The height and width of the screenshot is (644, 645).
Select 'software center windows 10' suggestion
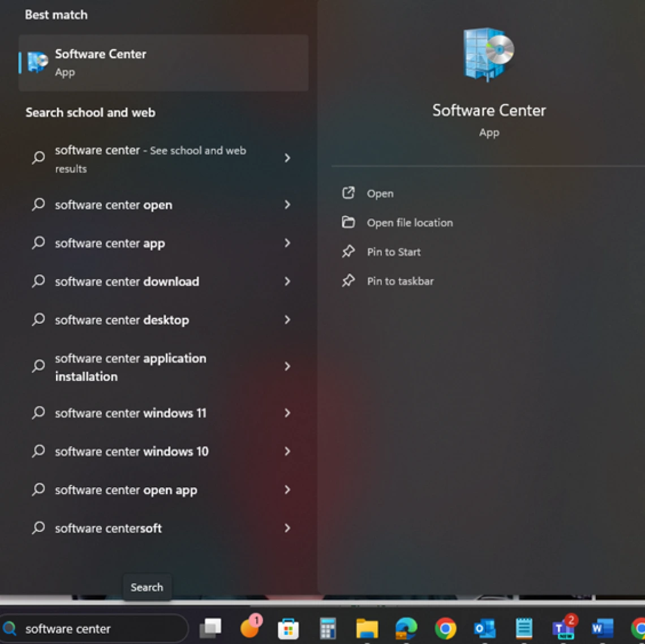[x=164, y=452]
